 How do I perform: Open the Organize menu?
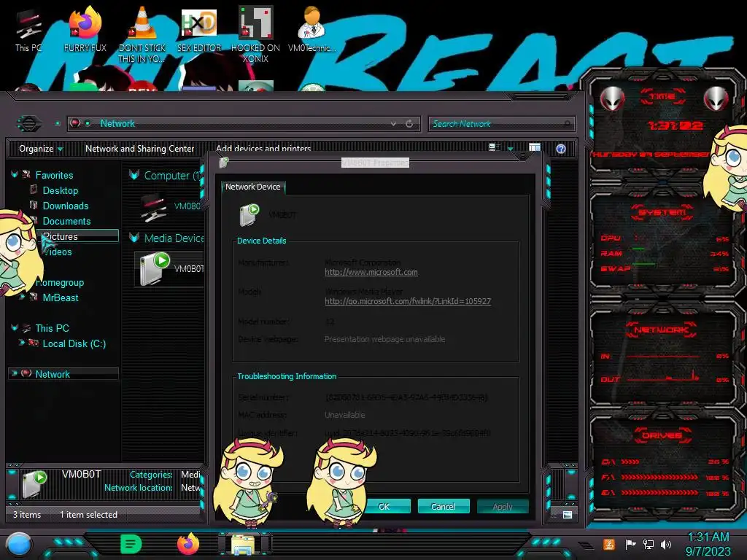[41, 149]
